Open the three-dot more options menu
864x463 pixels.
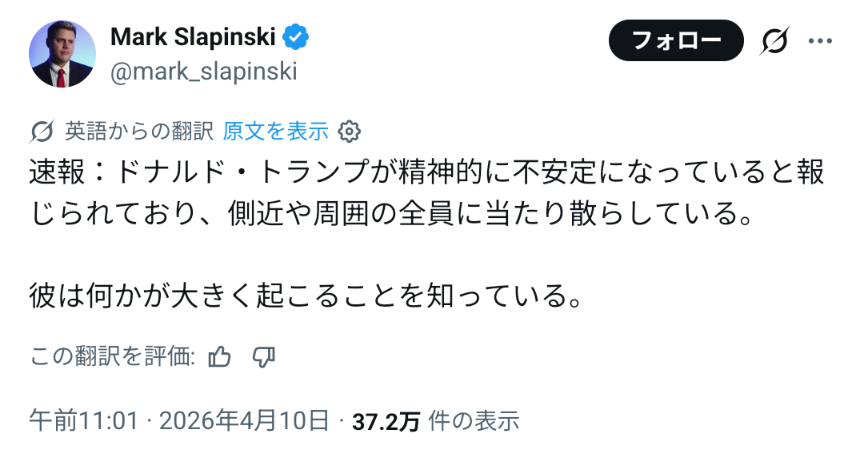pos(820,41)
